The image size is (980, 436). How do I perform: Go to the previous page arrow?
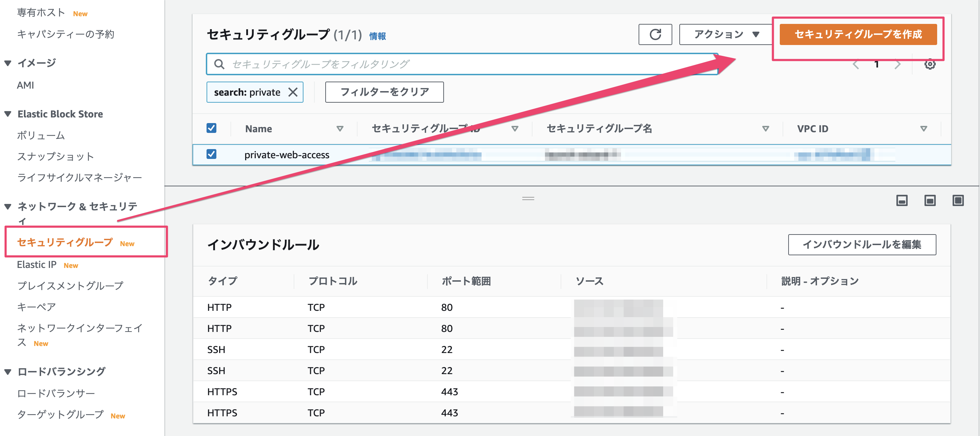[856, 64]
